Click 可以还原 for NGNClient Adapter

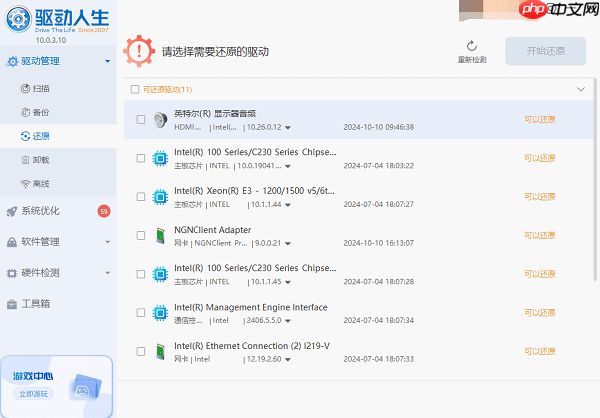[540, 235]
